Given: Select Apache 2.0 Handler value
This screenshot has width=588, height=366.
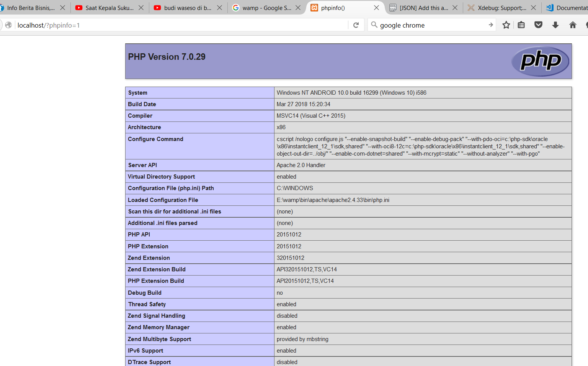Looking at the screenshot, I should (301, 165).
